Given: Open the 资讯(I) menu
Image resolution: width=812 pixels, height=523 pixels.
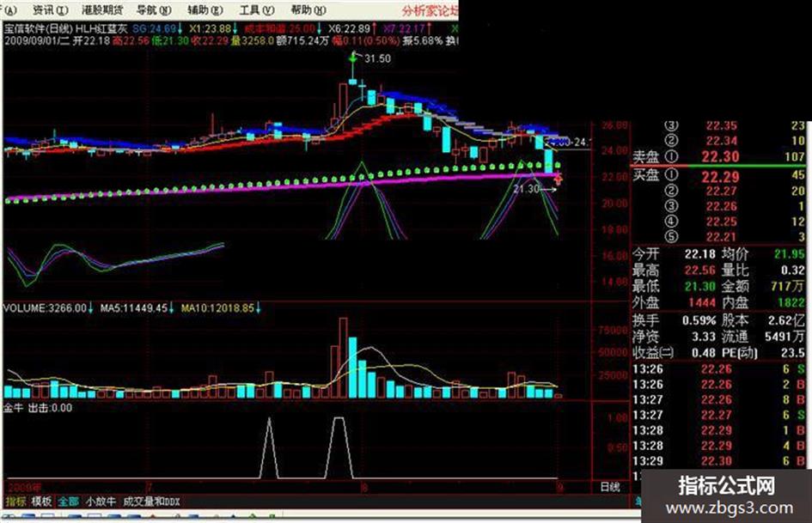Looking at the screenshot, I should 50,9.
